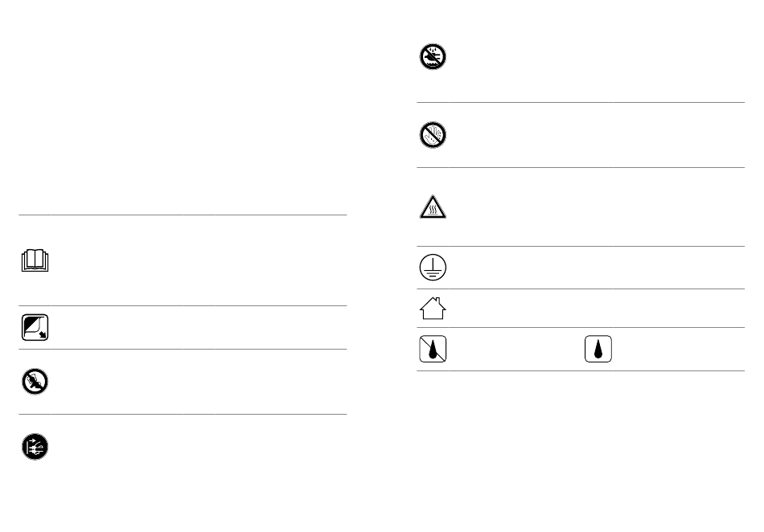Click the peel-off film corner arrow icon

click(x=33, y=327)
